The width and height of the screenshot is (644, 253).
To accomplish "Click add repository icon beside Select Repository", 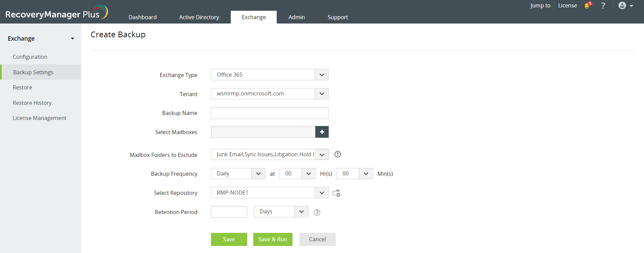I will (x=336, y=193).
